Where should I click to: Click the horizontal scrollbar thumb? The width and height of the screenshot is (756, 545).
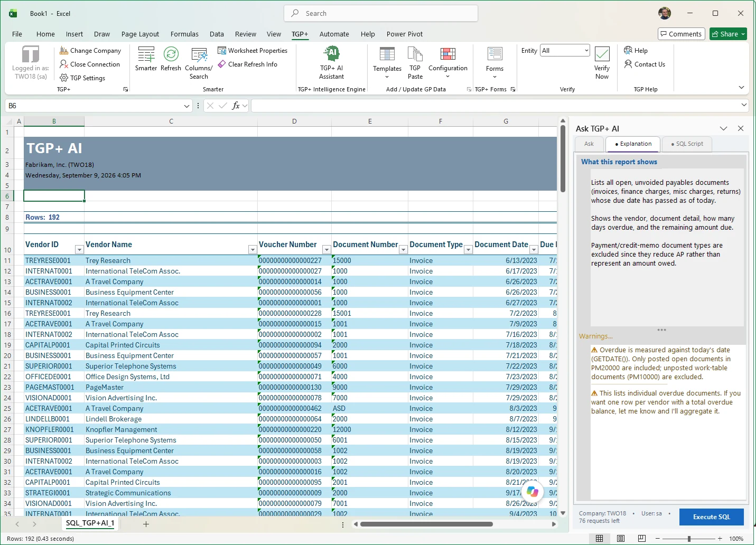pyautogui.click(x=426, y=524)
